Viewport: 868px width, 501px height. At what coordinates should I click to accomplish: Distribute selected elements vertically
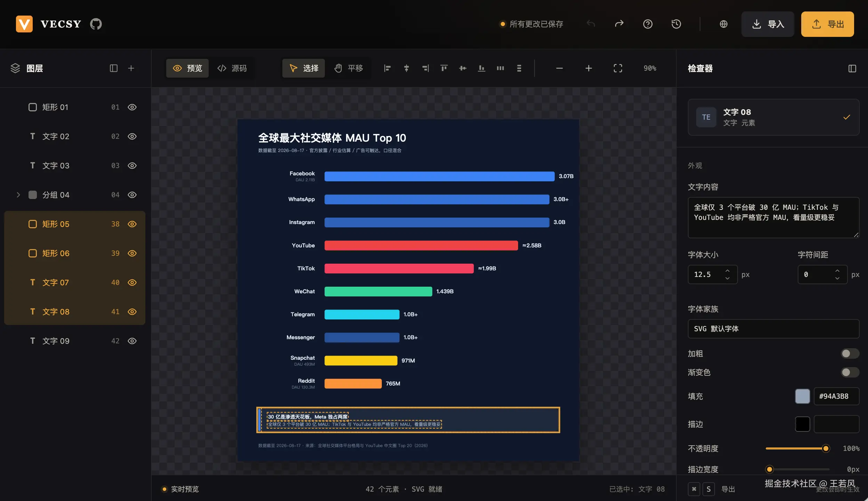[519, 68]
